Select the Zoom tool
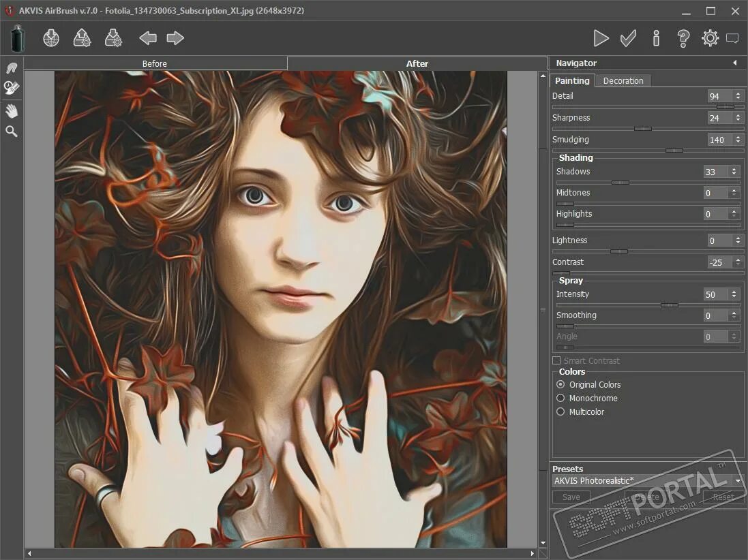 (11, 131)
